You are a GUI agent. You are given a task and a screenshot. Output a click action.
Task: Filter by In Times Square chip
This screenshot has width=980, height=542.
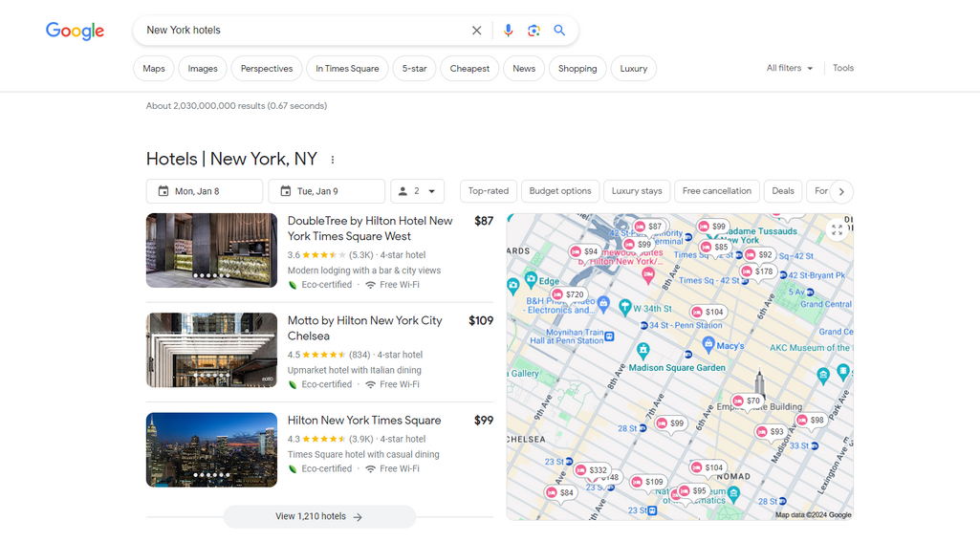coord(347,69)
